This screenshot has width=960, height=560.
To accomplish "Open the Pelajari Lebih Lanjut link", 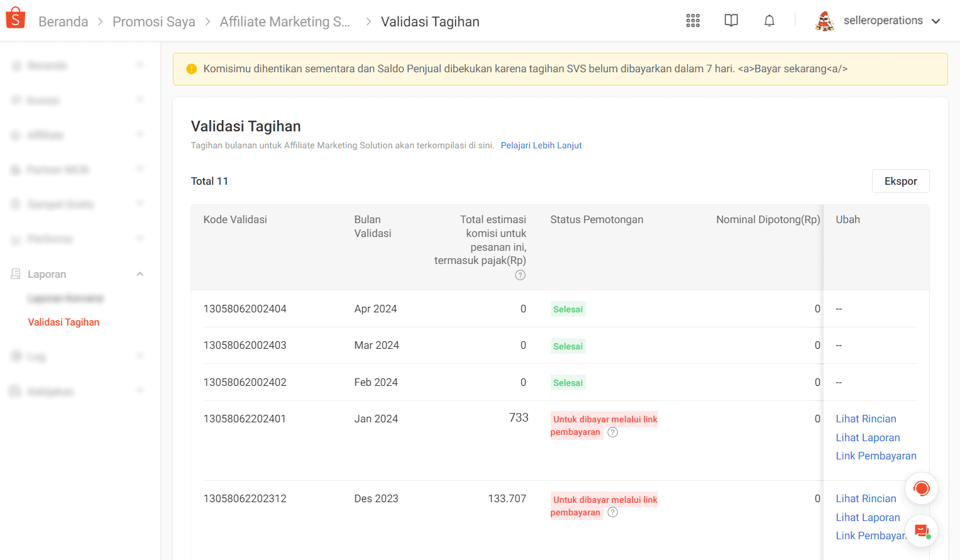I will pyautogui.click(x=541, y=145).
